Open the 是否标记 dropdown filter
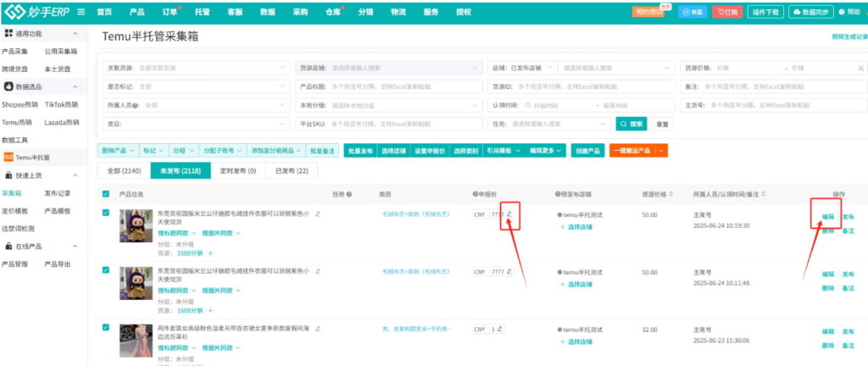 196,86
